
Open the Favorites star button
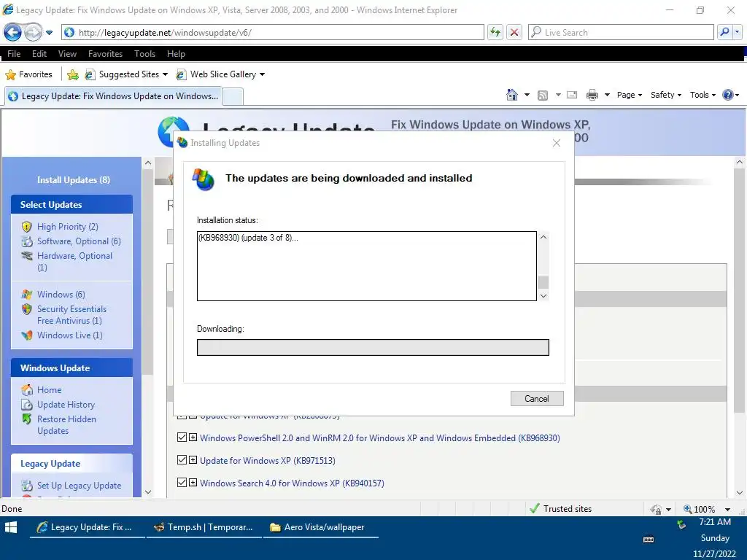point(28,74)
